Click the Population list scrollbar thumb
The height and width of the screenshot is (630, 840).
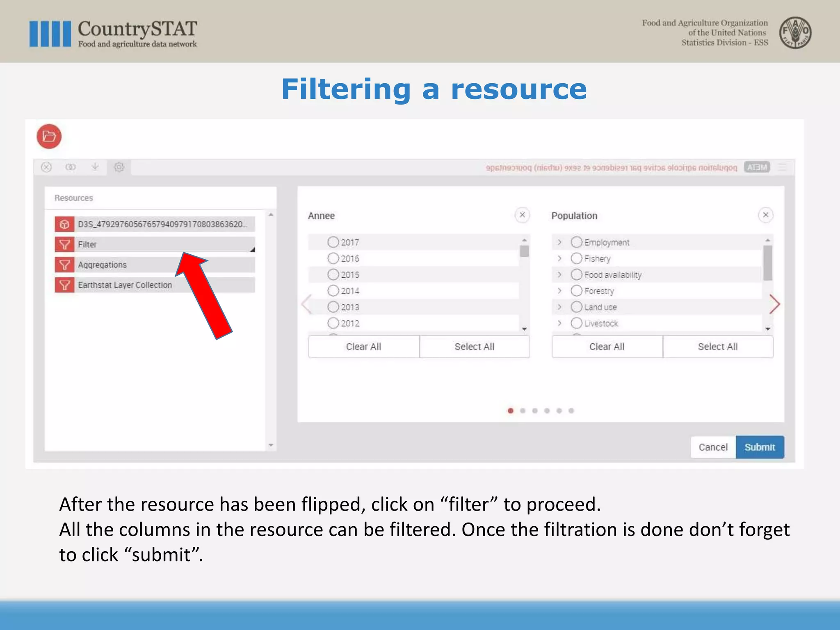tap(767, 262)
